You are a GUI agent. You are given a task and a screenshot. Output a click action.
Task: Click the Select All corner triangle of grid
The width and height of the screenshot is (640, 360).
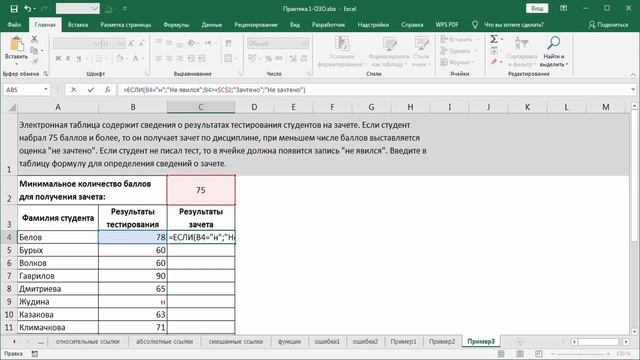(12, 107)
